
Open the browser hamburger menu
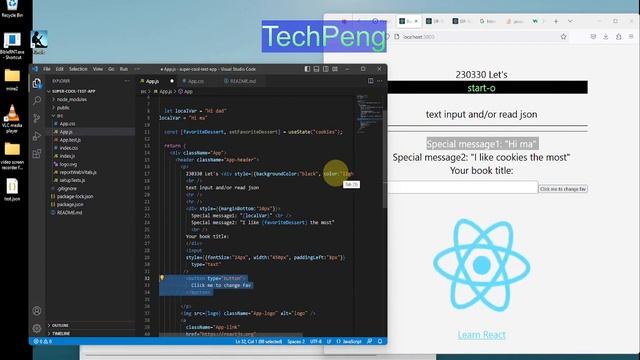point(631,37)
